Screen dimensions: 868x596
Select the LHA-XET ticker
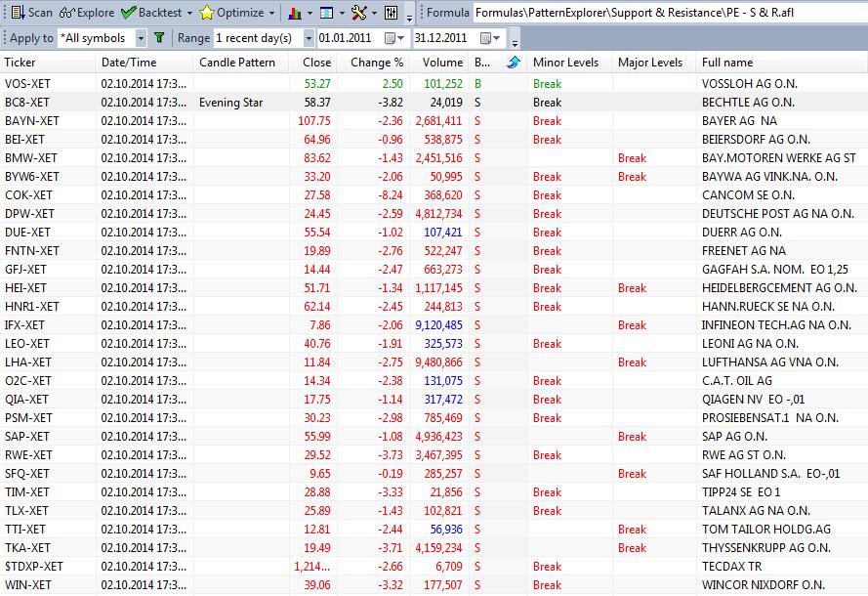27,362
